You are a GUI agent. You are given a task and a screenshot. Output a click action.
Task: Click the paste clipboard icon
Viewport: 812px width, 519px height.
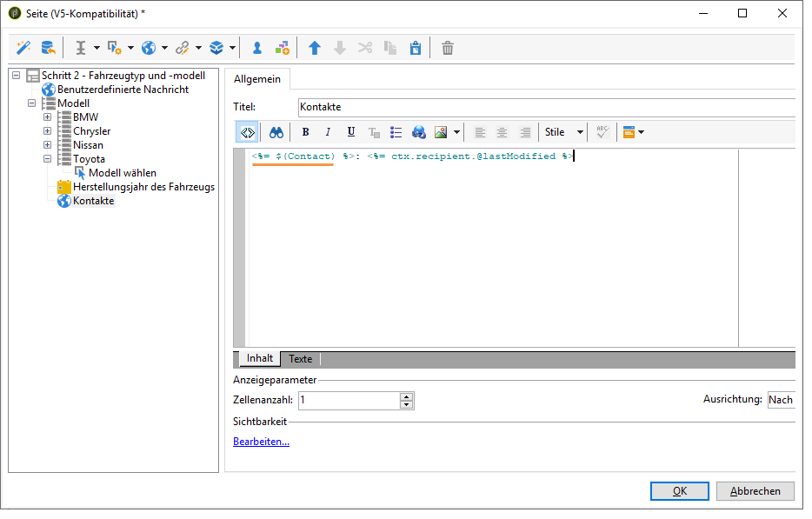click(415, 49)
